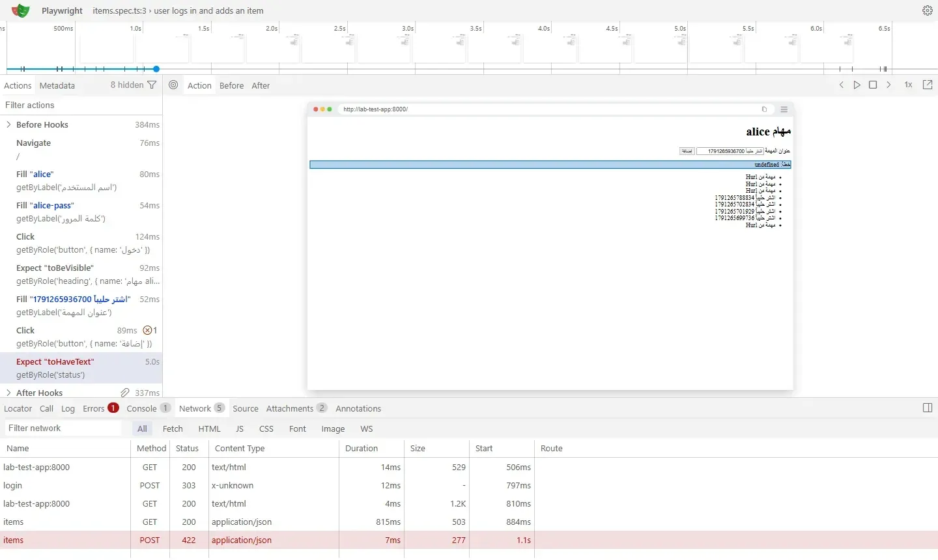Select the Expect "toBeVisible" action
Image resolution: width=938 pixels, height=560 pixels.
coord(81,274)
